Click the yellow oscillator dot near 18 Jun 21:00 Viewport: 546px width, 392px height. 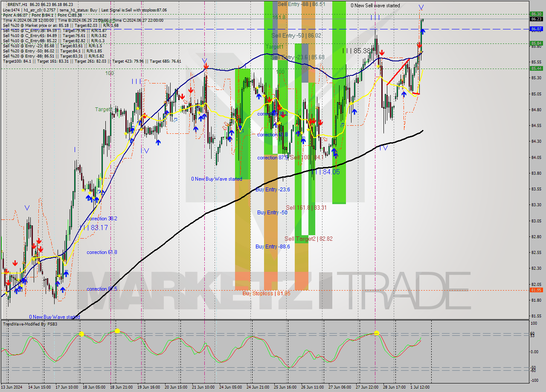click(117, 331)
